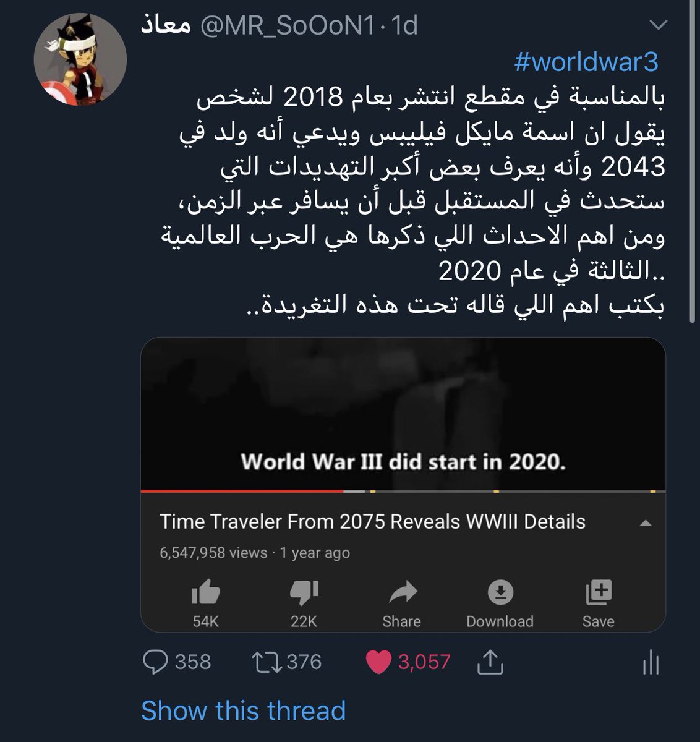The height and width of the screenshot is (742, 700).
Task: Open the embedded video screenshot image
Action: point(403,414)
